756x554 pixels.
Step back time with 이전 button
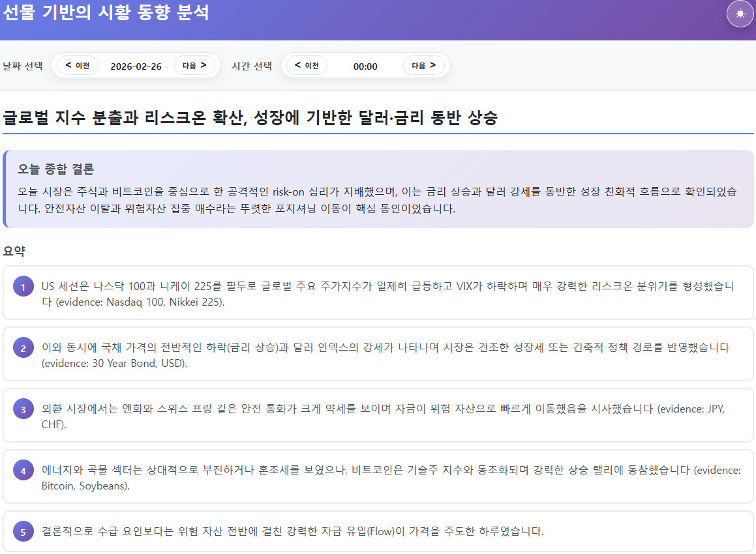click(307, 65)
